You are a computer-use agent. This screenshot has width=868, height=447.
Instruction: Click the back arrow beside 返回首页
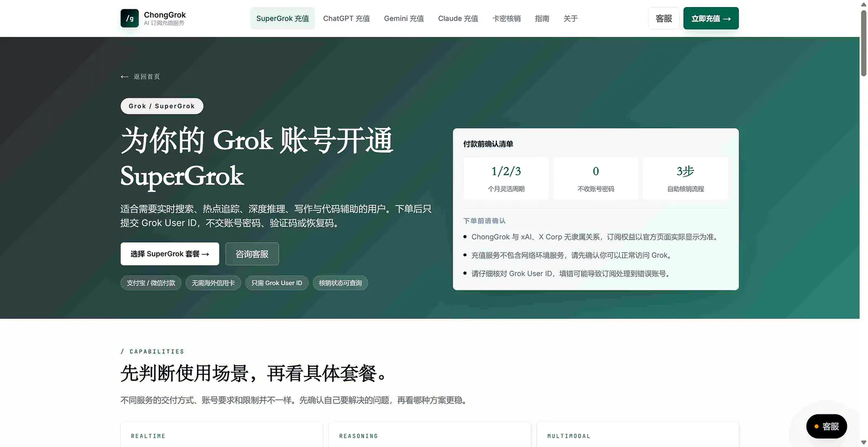(x=124, y=77)
